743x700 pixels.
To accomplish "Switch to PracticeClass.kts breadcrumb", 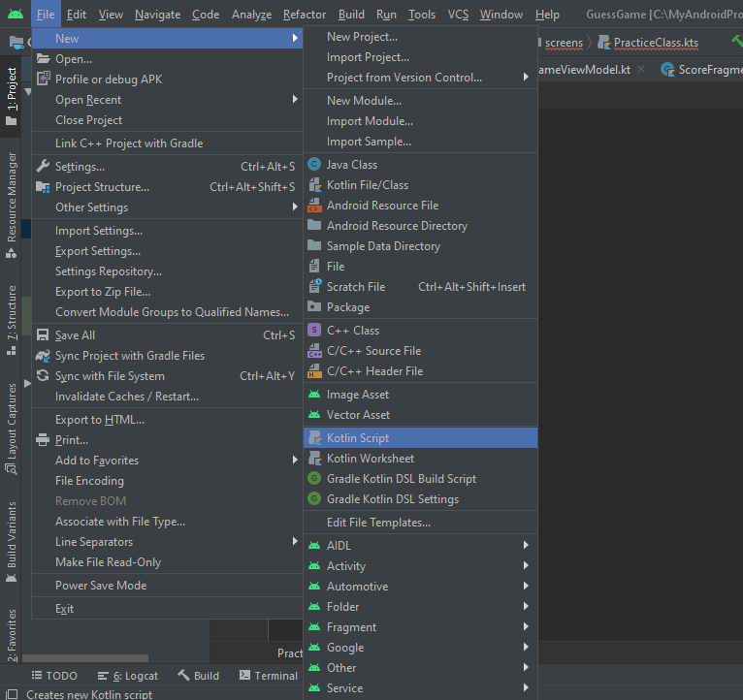I will [x=646, y=43].
